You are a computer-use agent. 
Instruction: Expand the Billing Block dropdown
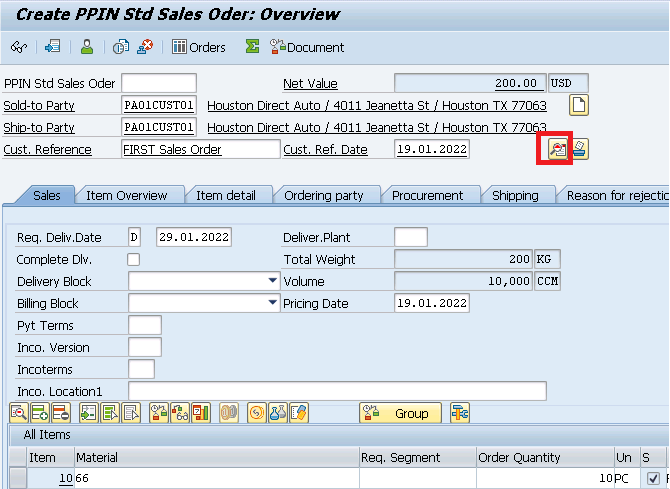272,303
